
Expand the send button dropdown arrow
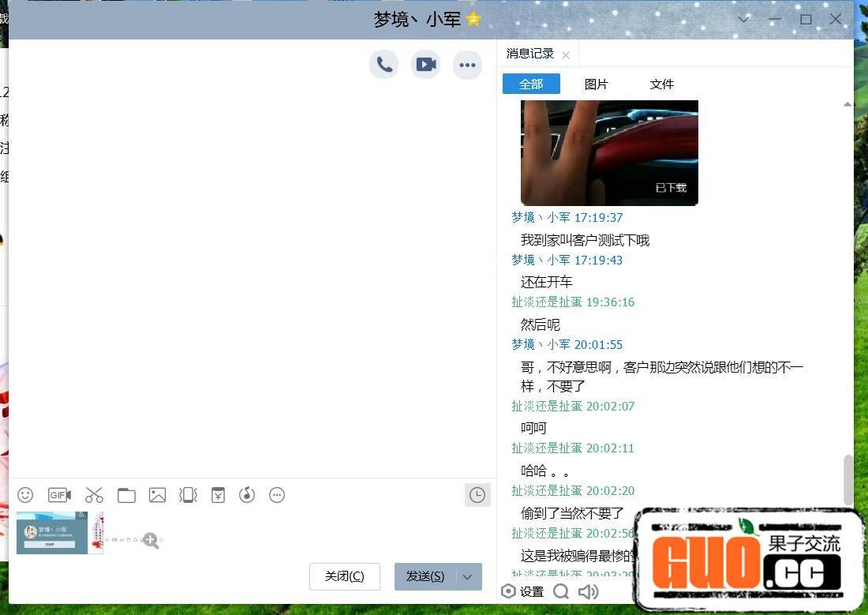click(x=468, y=576)
